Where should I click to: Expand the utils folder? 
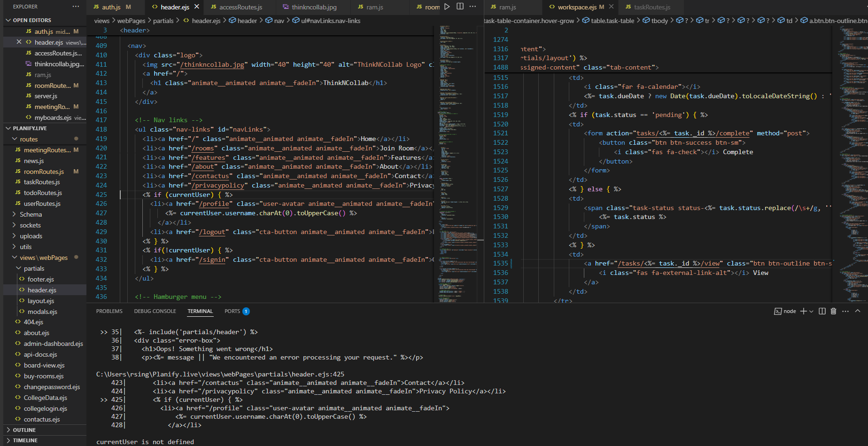[x=45, y=247]
